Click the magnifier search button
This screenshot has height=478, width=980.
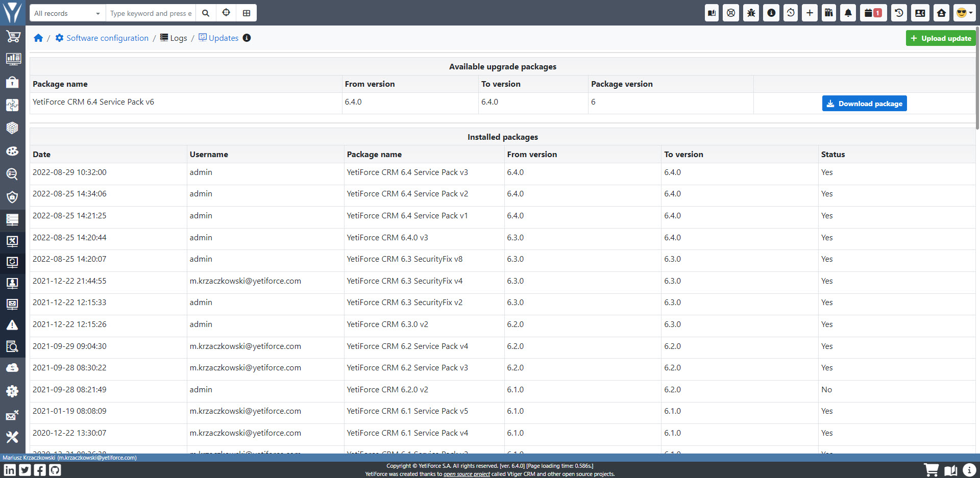pos(206,13)
